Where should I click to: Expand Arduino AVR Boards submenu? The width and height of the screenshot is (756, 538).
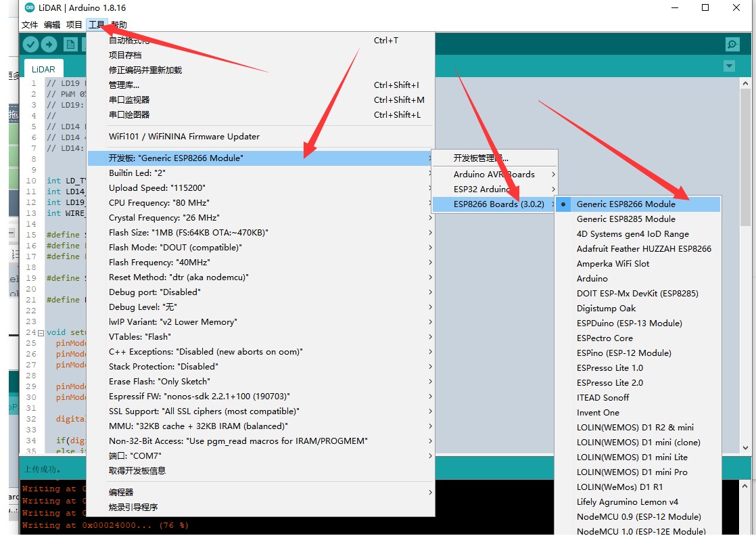(495, 175)
